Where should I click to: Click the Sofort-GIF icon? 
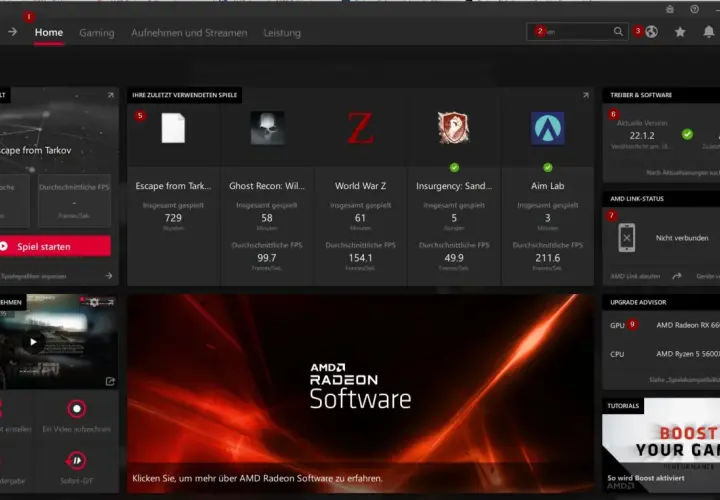[76, 460]
